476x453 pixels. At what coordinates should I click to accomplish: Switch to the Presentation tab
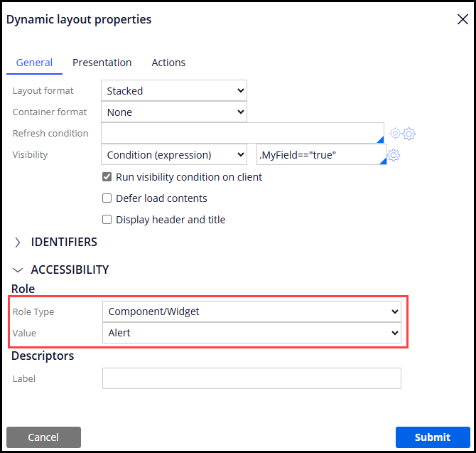(102, 63)
